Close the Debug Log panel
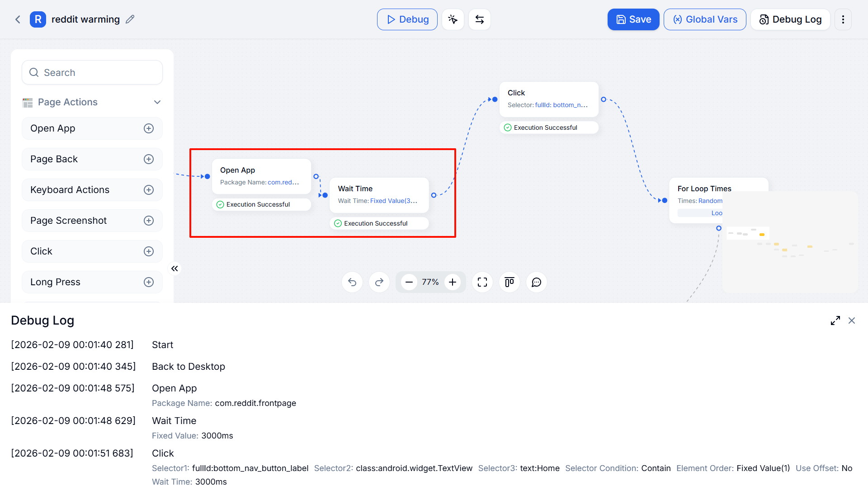The height and width of the screenshot is (495, 868). coord(852,321)
